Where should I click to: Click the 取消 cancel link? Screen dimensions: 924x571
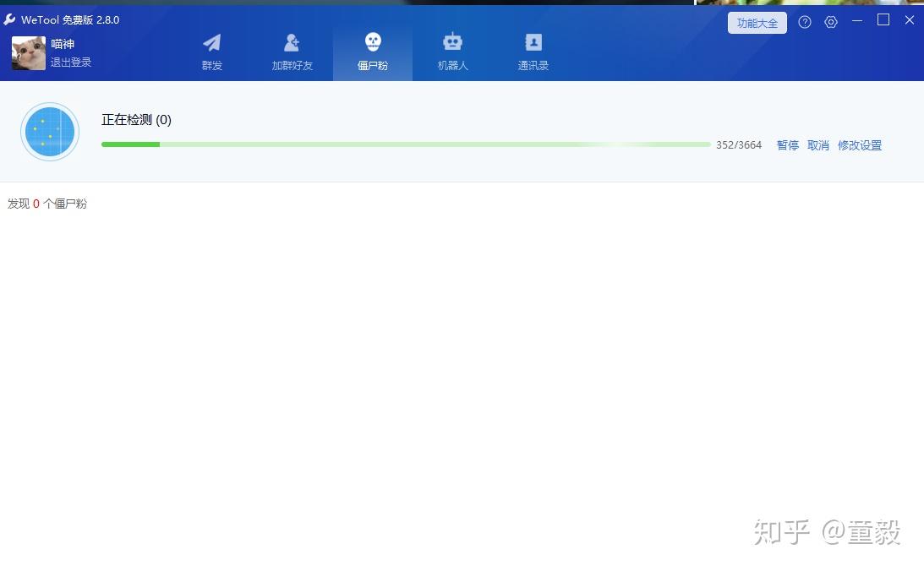[x=818, y=145]
